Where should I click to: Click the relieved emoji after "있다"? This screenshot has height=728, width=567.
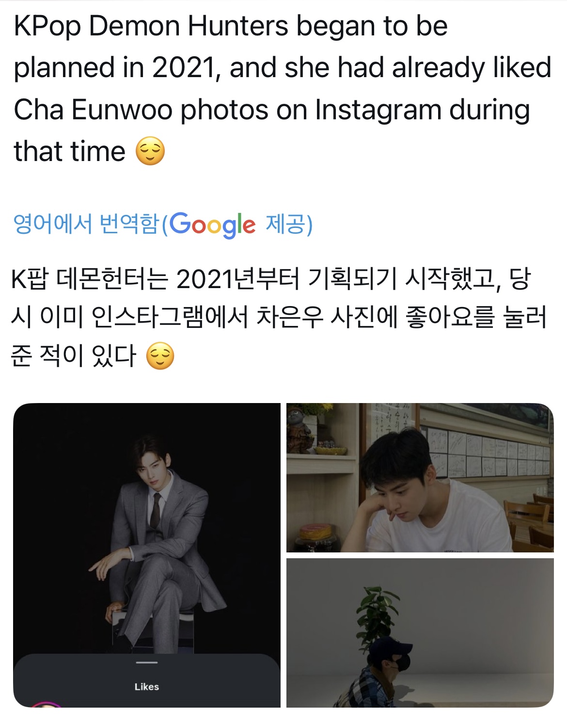160,356
